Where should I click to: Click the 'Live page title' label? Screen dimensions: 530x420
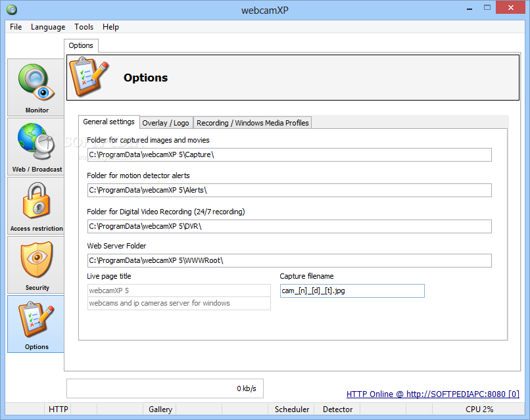click(109, 276)
